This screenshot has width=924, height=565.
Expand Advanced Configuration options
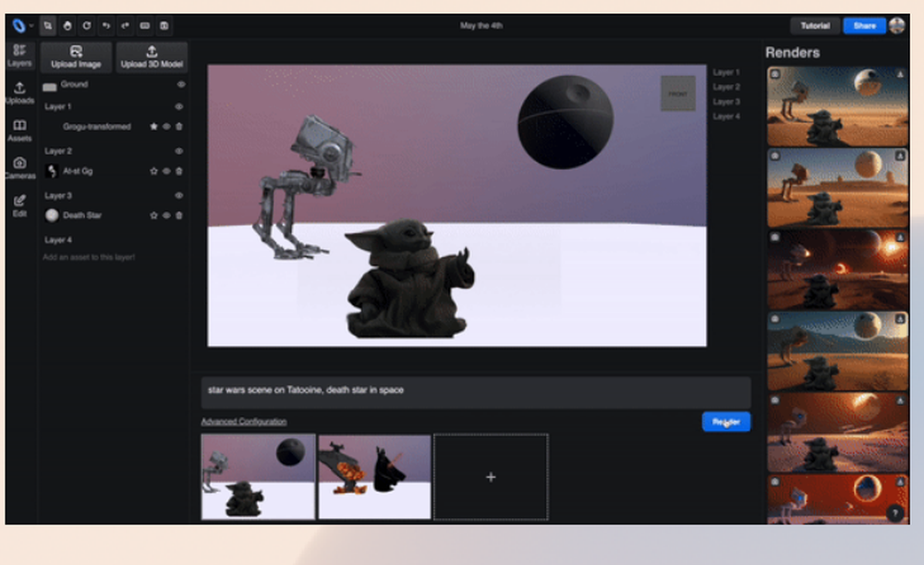(243, 422)
